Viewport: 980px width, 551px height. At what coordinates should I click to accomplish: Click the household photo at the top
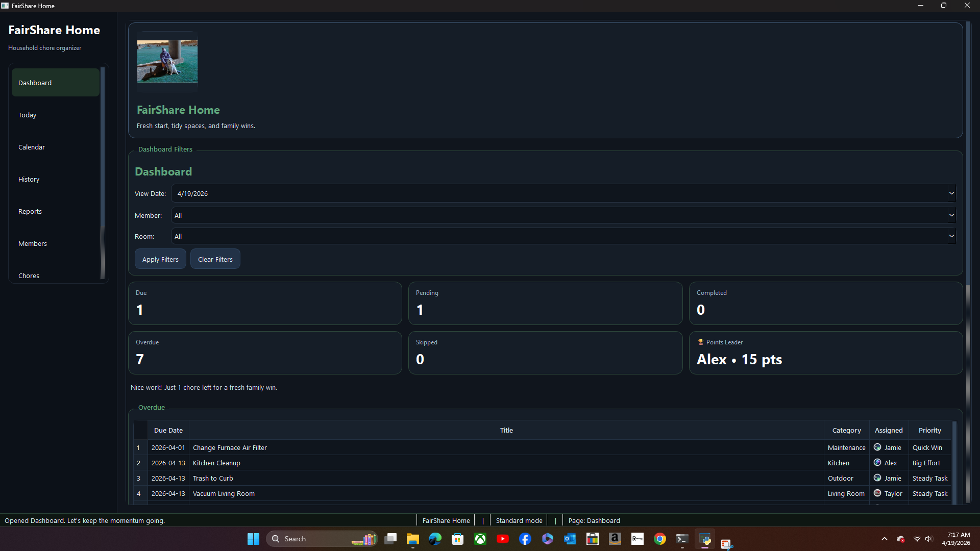click(x=167, y=61)
